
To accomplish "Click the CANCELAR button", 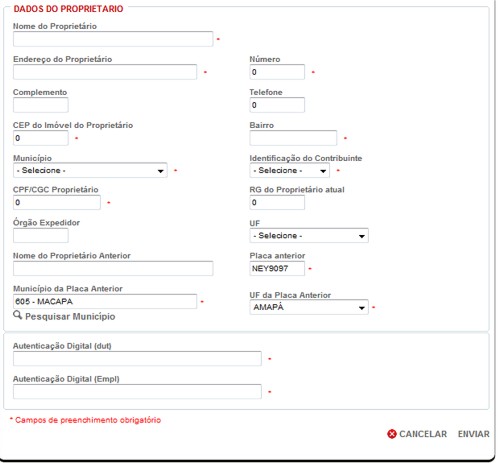I will tap(423, 434).
